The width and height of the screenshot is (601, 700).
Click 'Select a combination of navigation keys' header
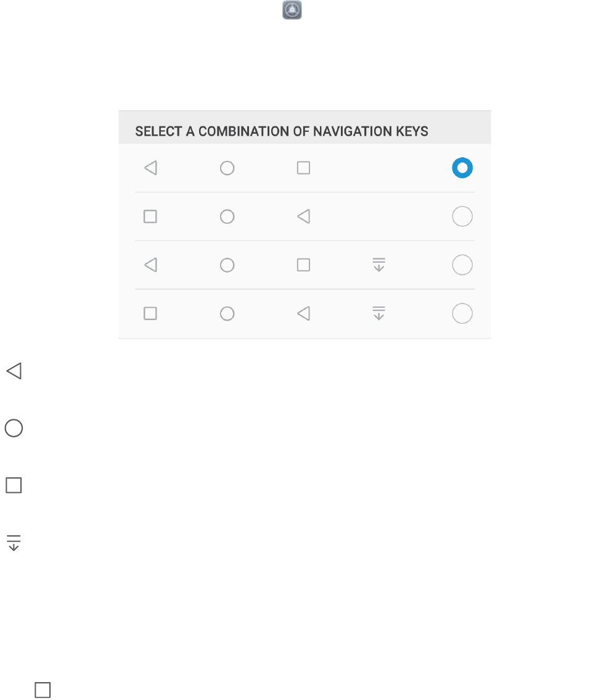(x=282, y=131)
